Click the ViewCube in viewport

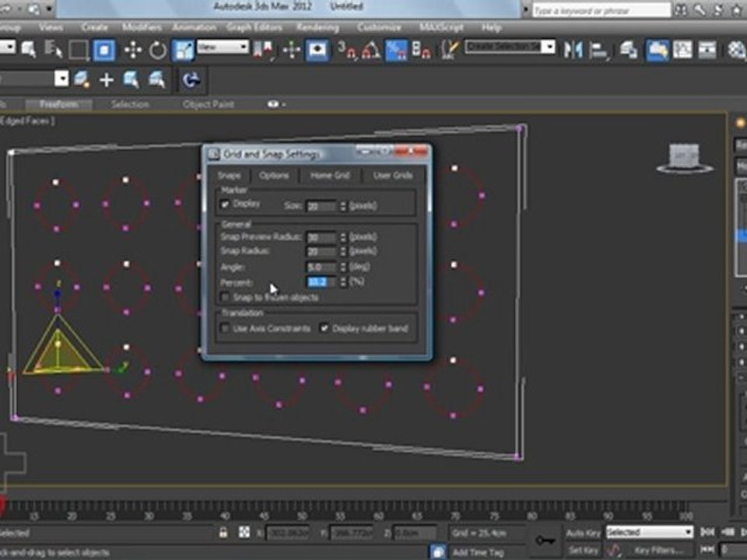pos(684,157)
